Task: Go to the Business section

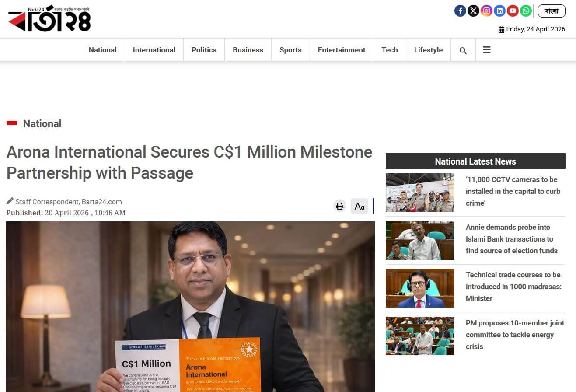Action: (248, 50)
